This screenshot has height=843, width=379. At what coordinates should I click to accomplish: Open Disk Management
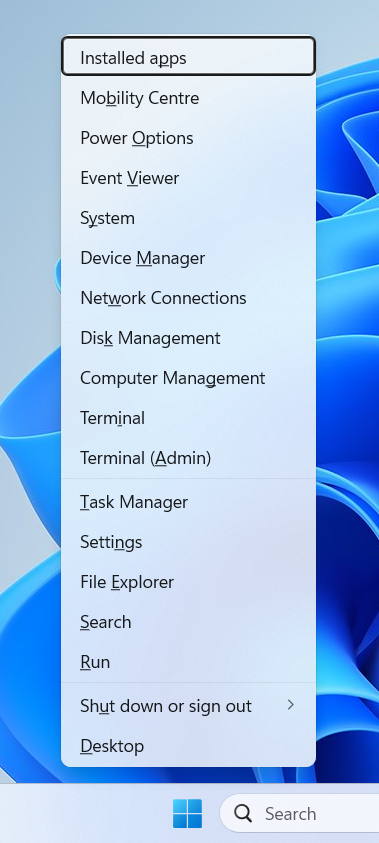point(188,338)
